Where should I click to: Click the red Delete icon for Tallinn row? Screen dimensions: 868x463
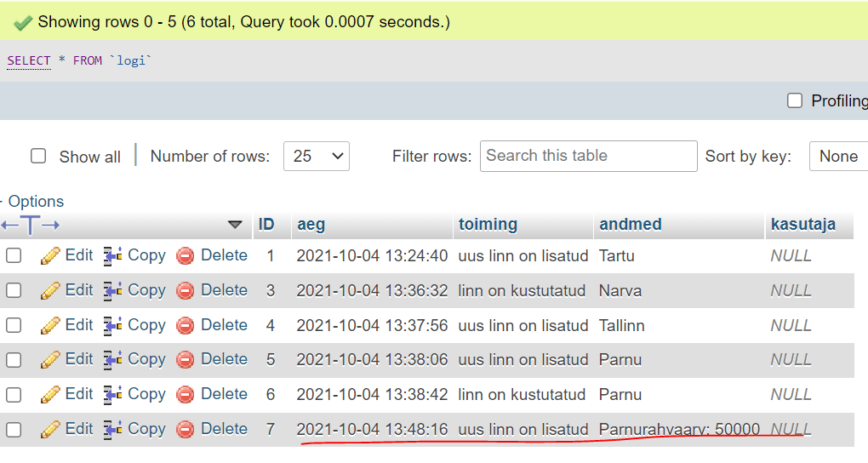[186, 325]
